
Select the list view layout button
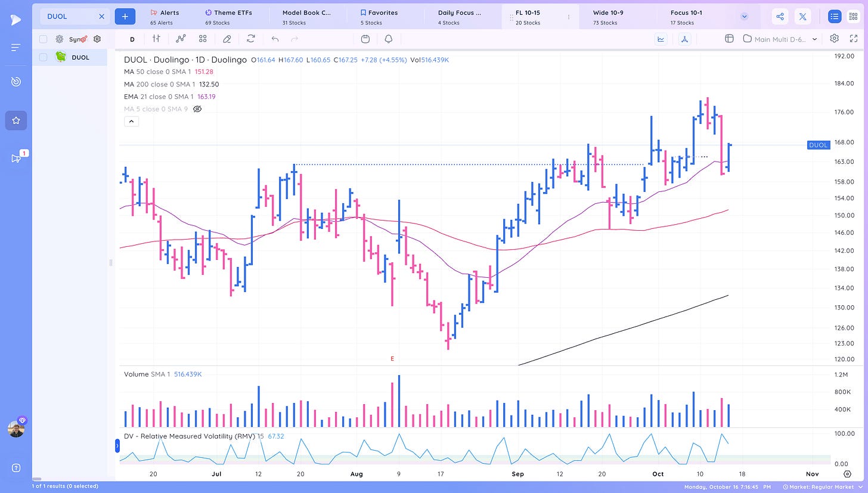835,17
